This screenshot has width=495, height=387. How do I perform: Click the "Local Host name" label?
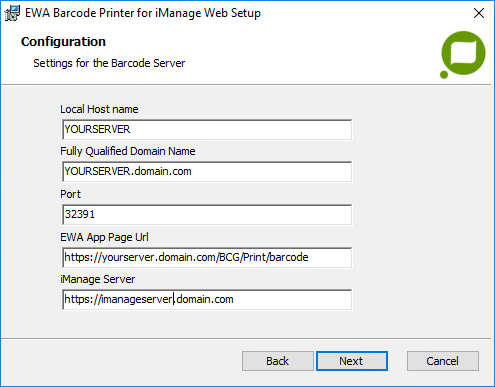(x=99, y=109)
